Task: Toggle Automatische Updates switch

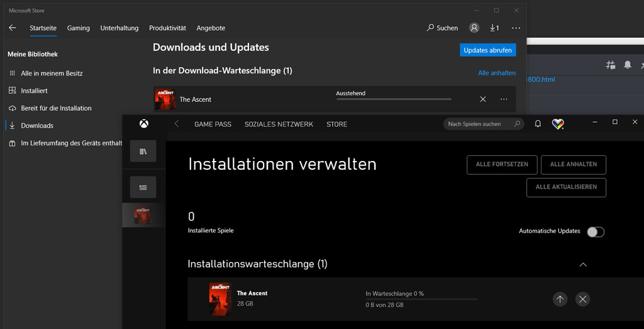Action: (596, 231)
